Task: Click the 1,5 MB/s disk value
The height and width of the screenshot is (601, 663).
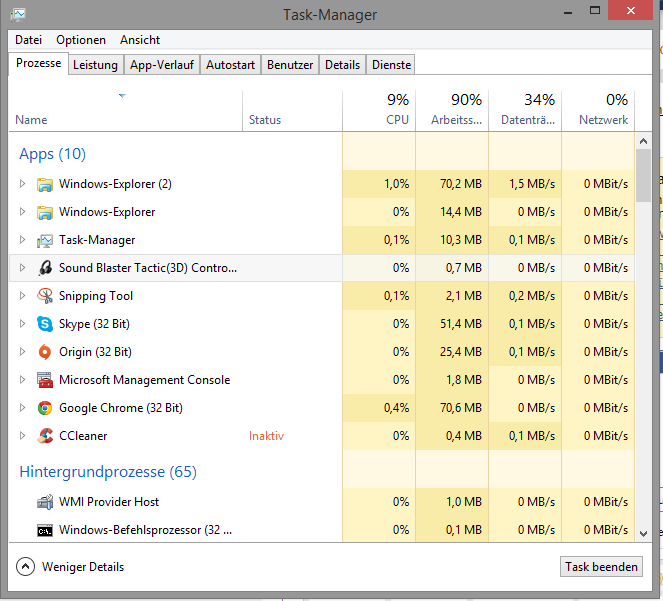Action: click(x=532, y=184)
